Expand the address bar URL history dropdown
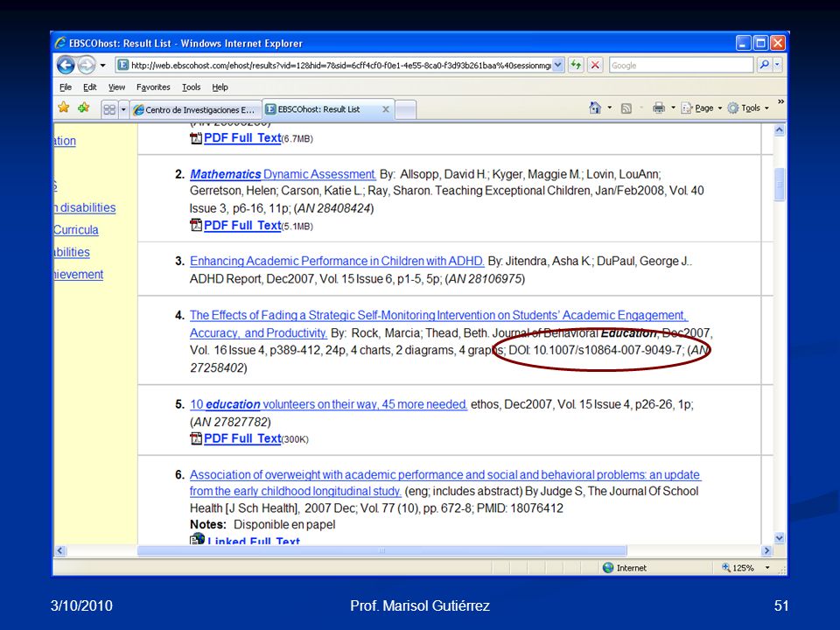Viewport: 840px width, 630px height. coord(557,66)
